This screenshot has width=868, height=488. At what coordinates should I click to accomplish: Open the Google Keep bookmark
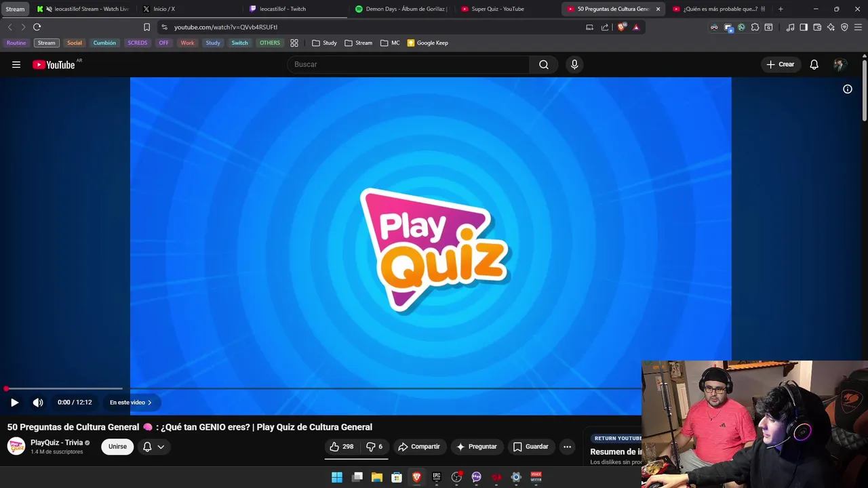click(427, 43)
